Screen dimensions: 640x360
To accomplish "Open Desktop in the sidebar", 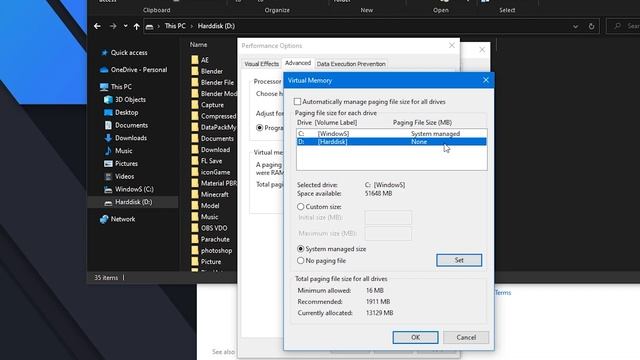I will click(x=127, y=112).
